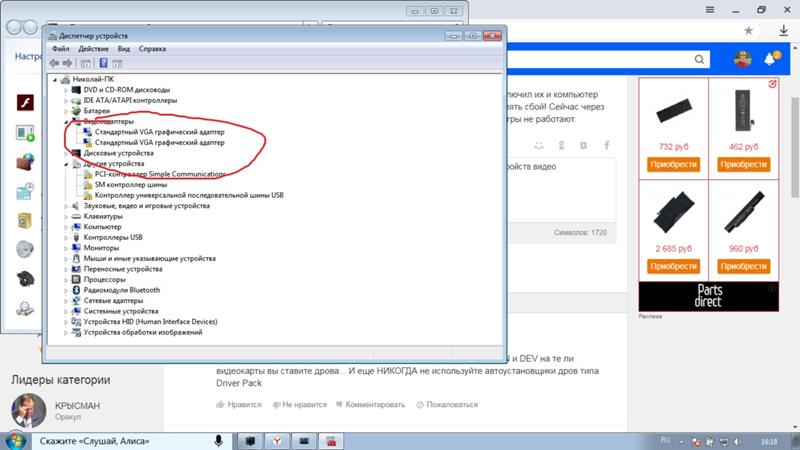The image size is (800, 450).
Task: Click the RU language indicator in tray
Action: pyautogui.click(x=665, y=440)
